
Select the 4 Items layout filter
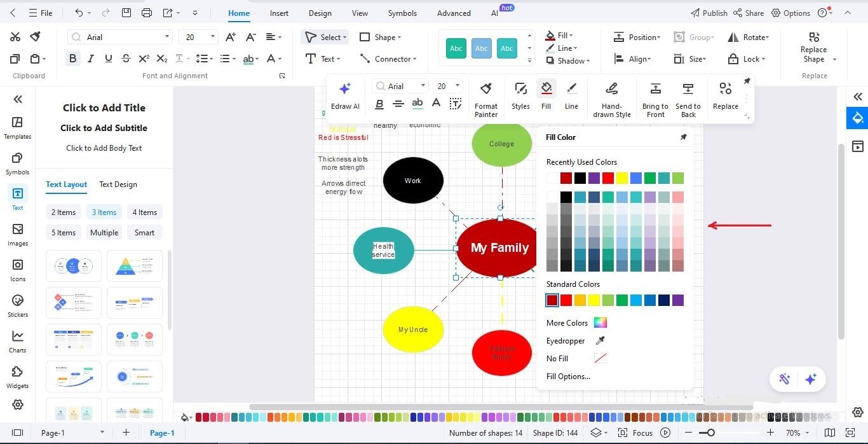[x=144, y=212]
